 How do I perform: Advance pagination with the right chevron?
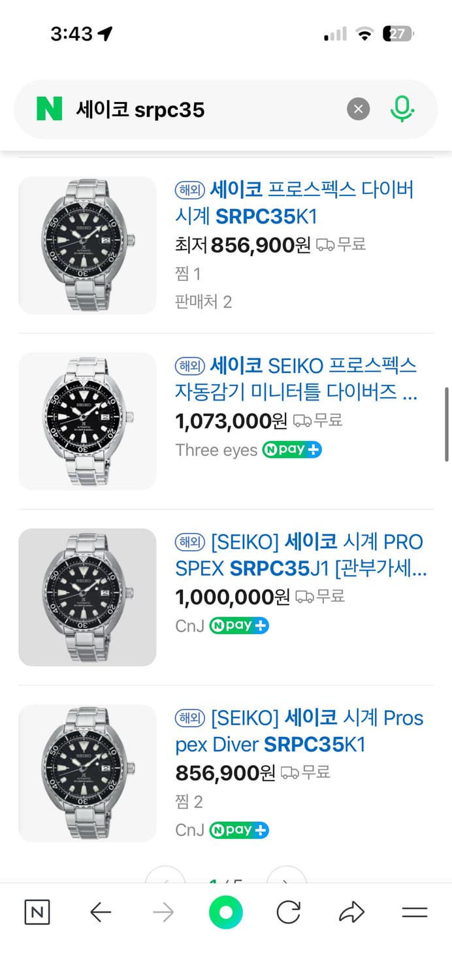[287, 877]
